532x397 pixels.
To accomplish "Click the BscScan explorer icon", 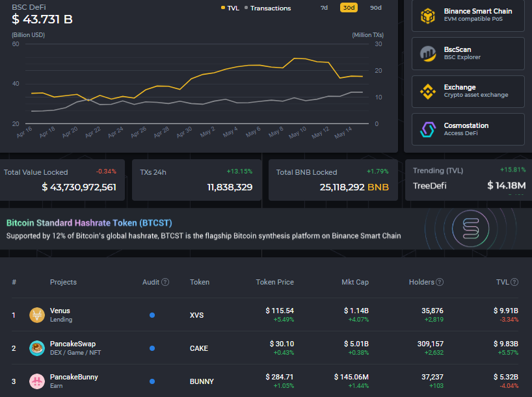I will pos(427,53).
